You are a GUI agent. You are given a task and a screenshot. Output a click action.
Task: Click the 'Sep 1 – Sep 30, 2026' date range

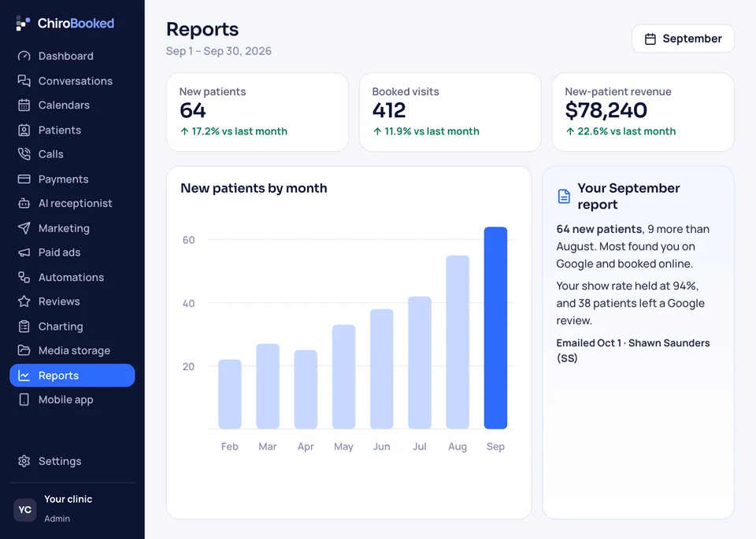219,51
